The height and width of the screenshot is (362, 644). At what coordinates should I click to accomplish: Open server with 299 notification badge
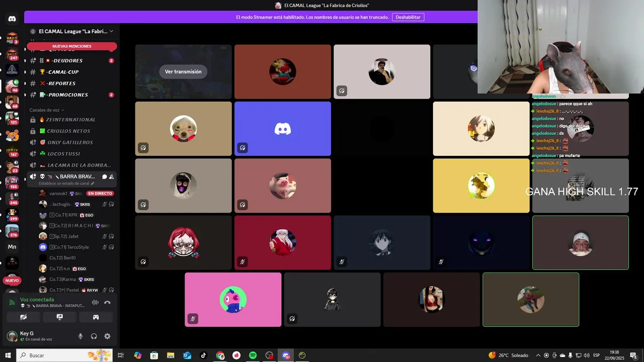pos(12,215)
